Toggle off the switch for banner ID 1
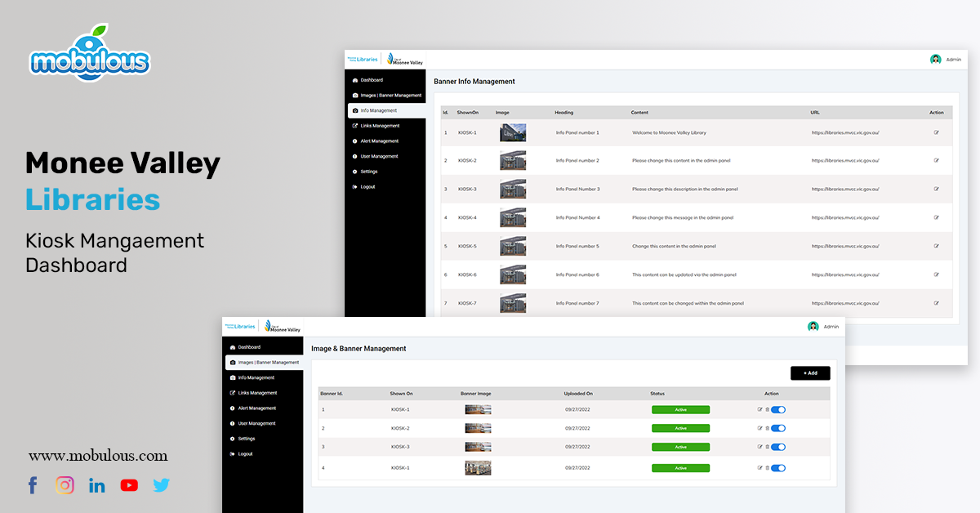This screenshot has width=980, height=513. [778, 409]
